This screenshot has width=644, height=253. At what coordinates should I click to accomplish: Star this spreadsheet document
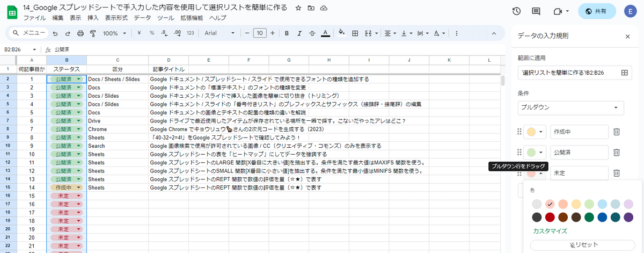(x=299, y=8)
